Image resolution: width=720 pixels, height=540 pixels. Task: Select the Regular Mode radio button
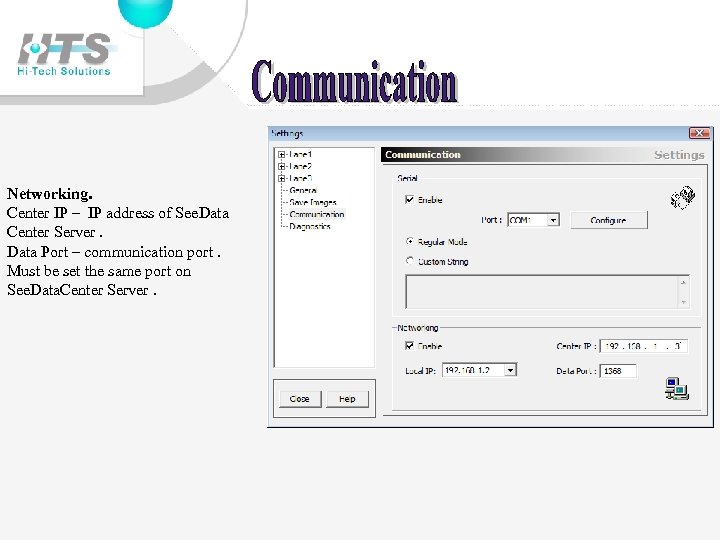(410, 241)
